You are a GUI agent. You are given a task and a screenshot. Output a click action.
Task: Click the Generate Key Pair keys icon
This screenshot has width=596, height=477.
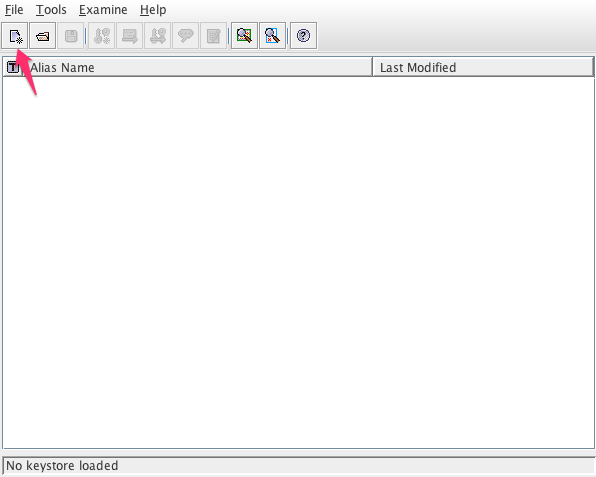101,36
